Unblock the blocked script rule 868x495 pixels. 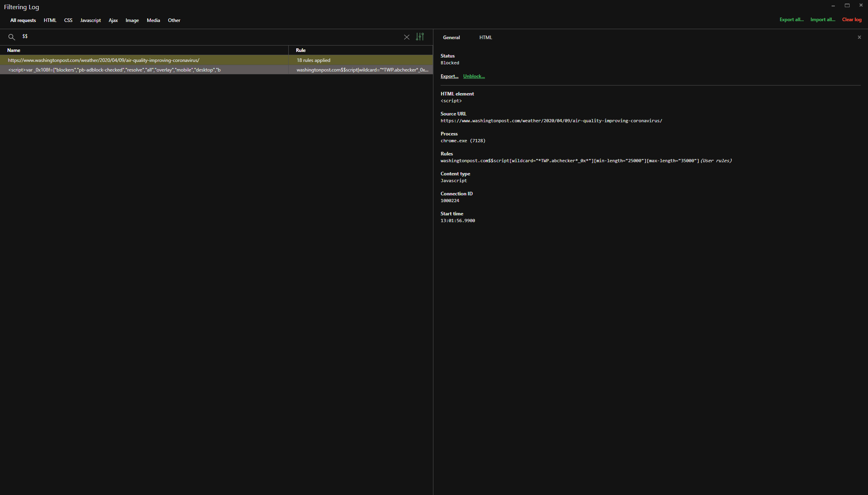pos(473,76)
